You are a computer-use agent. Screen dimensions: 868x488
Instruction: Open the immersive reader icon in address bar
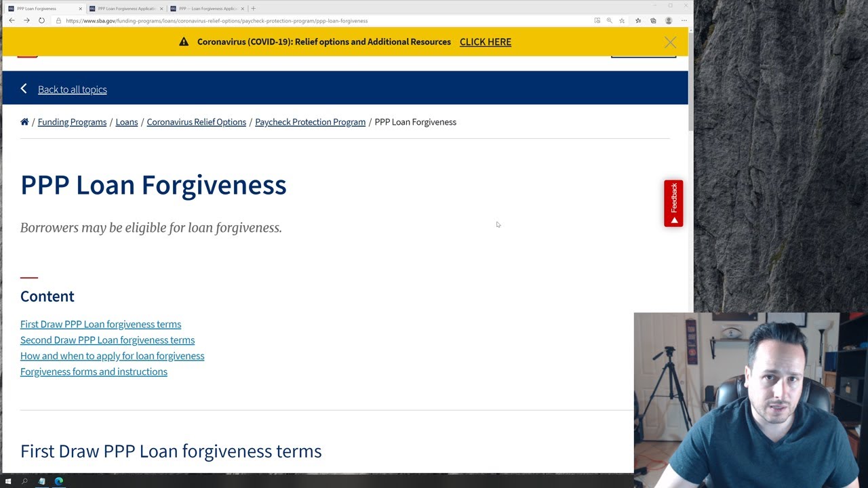coord(597,21)
